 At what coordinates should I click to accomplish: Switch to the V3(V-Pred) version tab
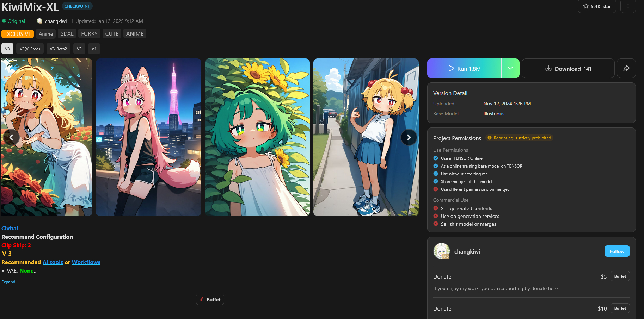(x=30, y=49)
